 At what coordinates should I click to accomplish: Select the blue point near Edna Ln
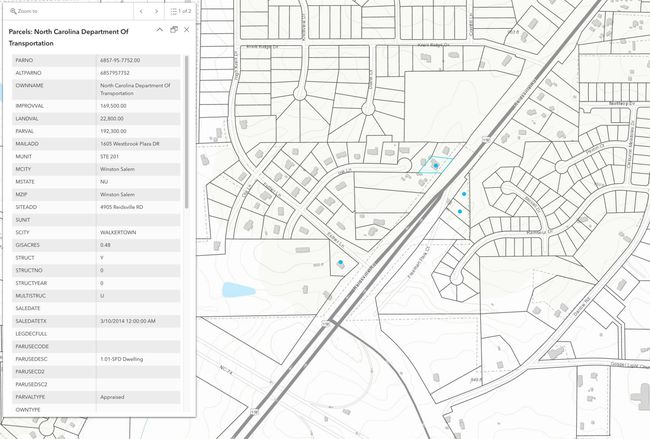point(341,263)
